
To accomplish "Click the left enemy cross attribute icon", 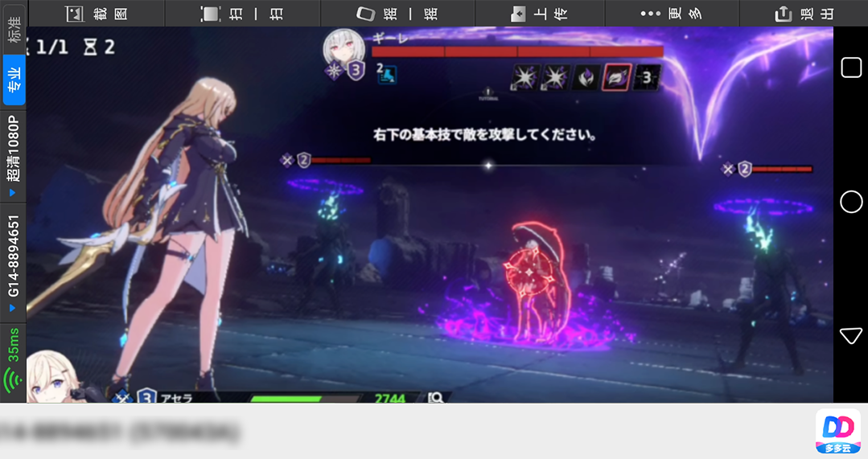I will 286,161.
